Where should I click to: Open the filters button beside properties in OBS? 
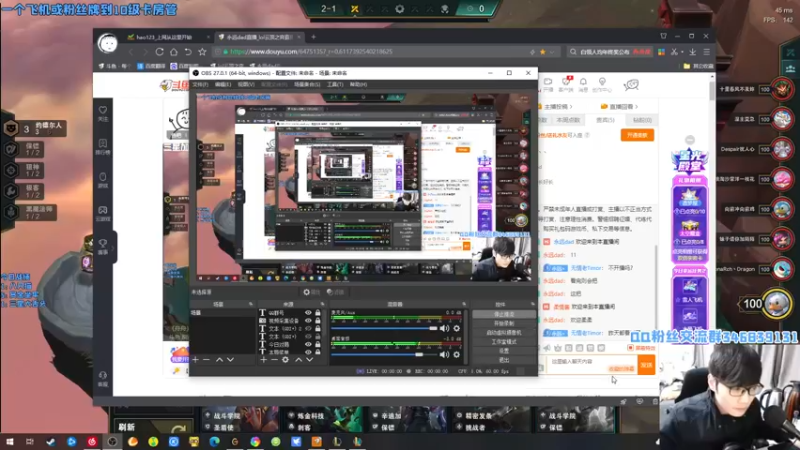click(335, 292)
